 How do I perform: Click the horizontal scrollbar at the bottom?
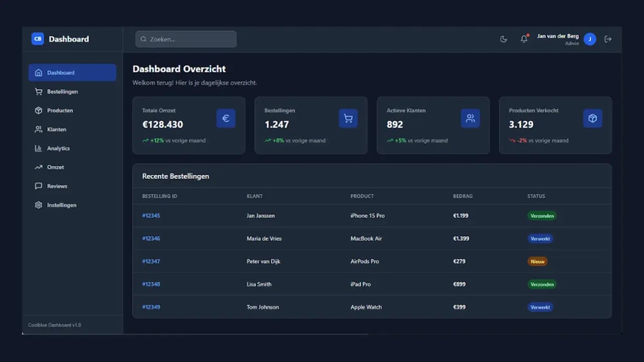195,334
